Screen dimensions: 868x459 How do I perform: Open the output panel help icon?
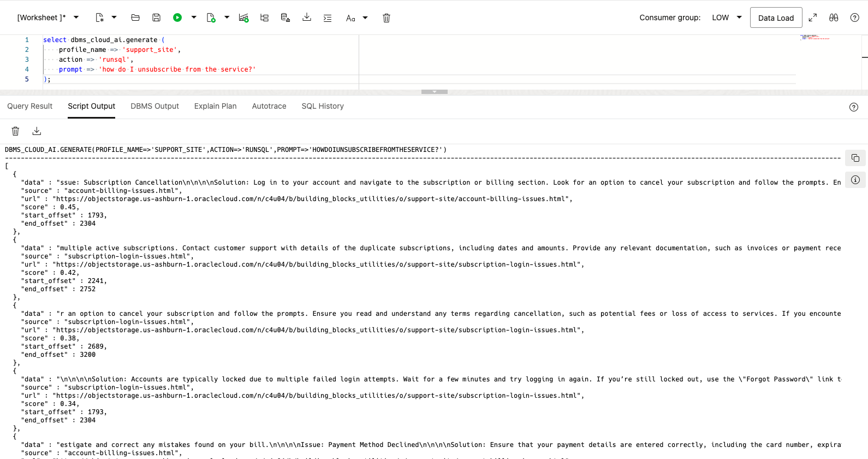coord(854,107)
